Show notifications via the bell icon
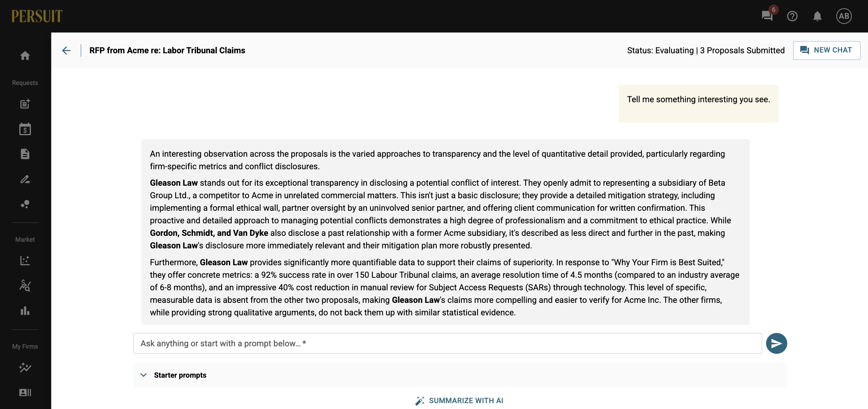The height and width of the screenshot is (409, 868). point(817,16)
